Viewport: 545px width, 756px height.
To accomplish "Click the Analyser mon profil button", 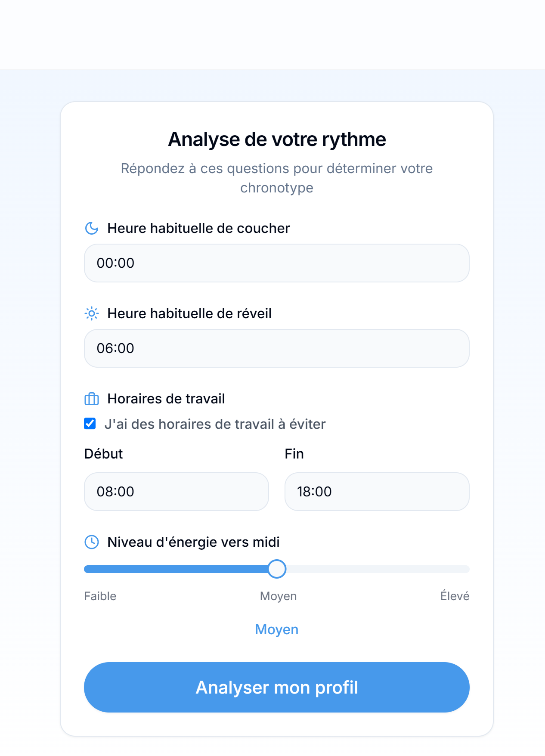I will [277, 687].
